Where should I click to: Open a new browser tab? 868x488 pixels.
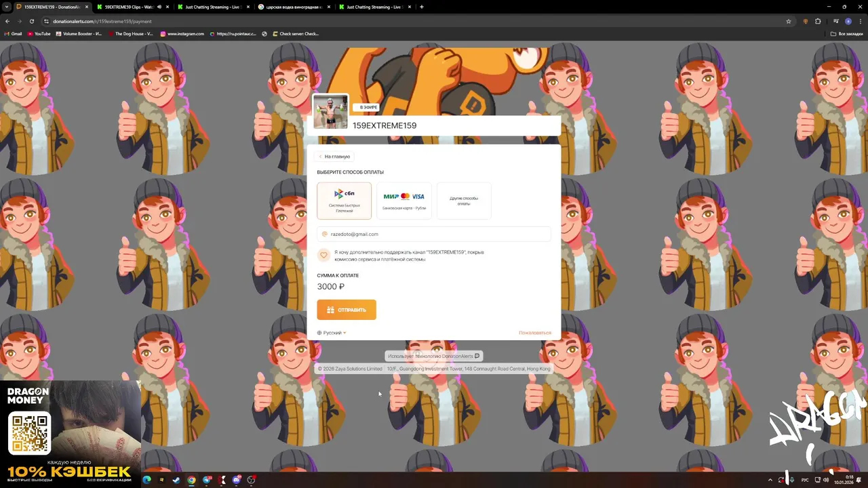(x=422, y=7)
